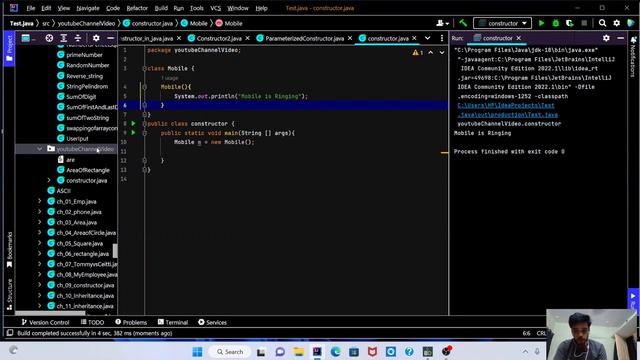Open editor tabs more options menu
Viewport: 640px width, 360px height.
pyautogui.click(x=442, y=38)
